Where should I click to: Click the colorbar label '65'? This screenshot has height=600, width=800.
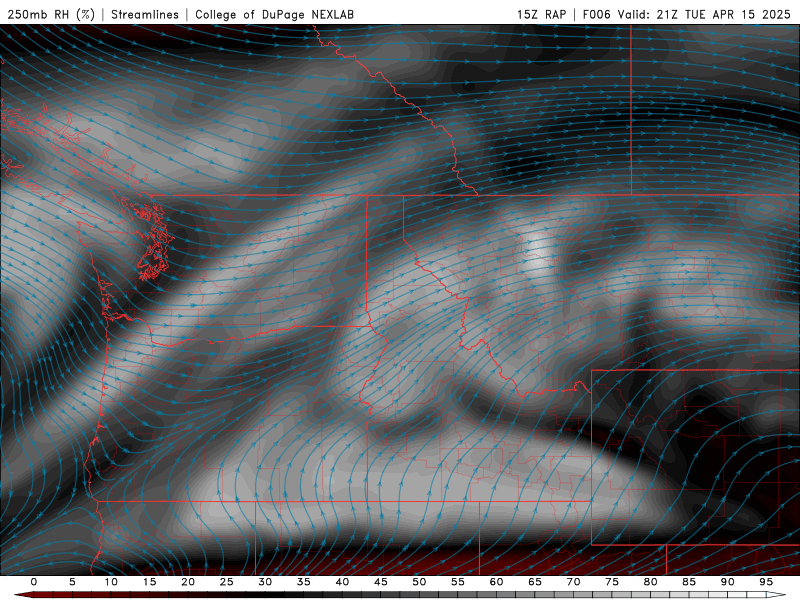pyautogui.click(x=535, y=582)
